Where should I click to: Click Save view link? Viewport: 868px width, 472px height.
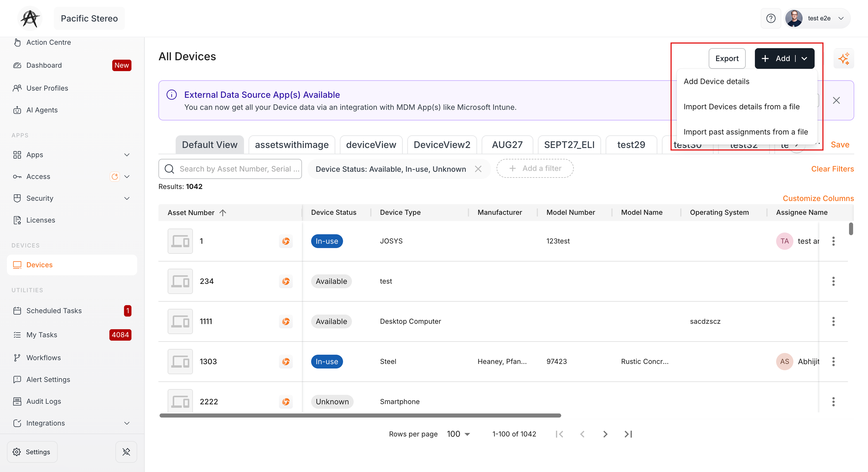pos(840,145)
